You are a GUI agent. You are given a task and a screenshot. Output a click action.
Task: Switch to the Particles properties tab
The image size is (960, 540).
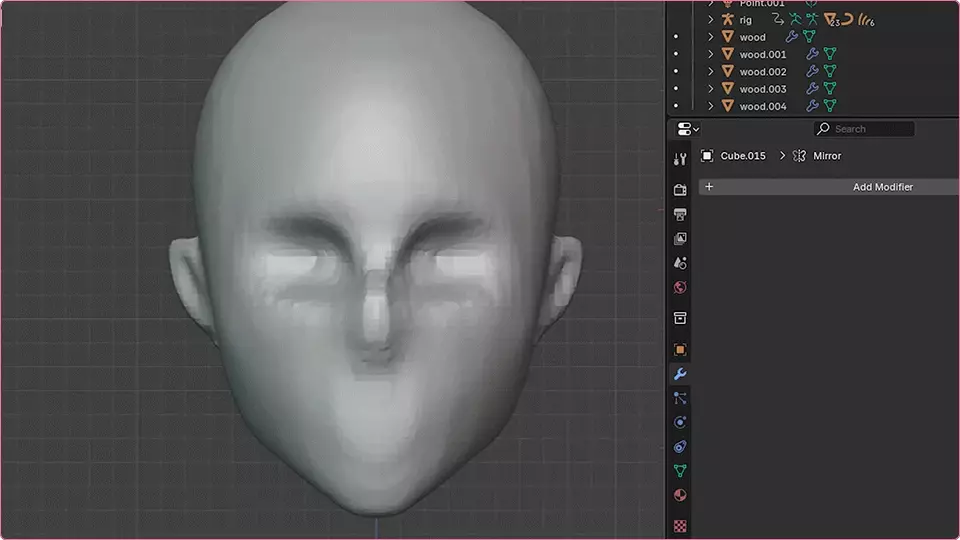click(x=680, y=399)
